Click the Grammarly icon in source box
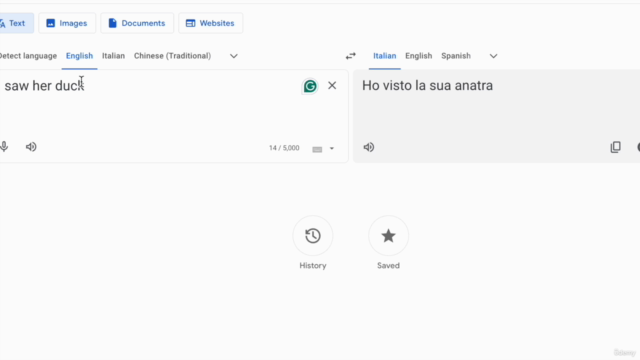Image resolution: width=640 pixels, height=360 pixels. (x=310, y=86)
